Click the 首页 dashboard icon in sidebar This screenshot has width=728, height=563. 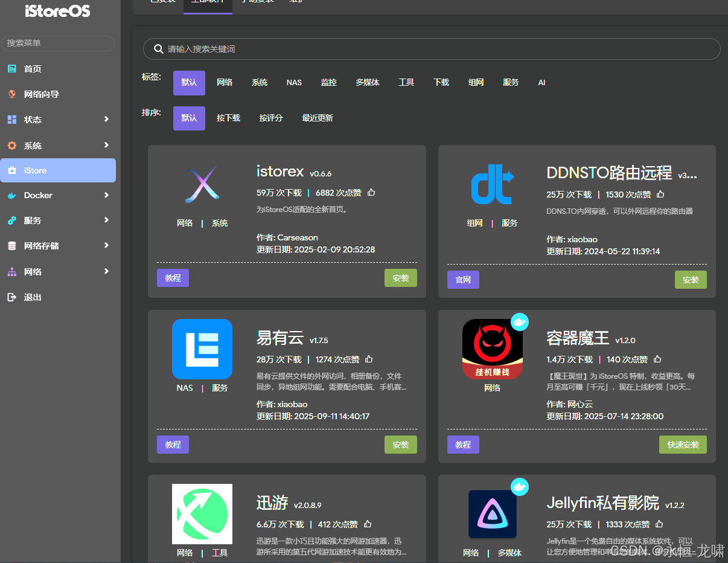click(x=12, y=69)
